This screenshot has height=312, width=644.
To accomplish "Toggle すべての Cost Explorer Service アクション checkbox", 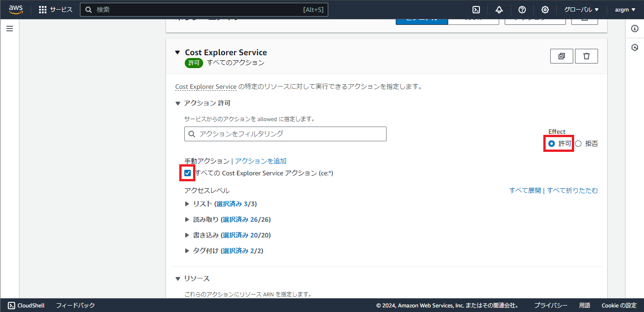I will tap(187, 173).
